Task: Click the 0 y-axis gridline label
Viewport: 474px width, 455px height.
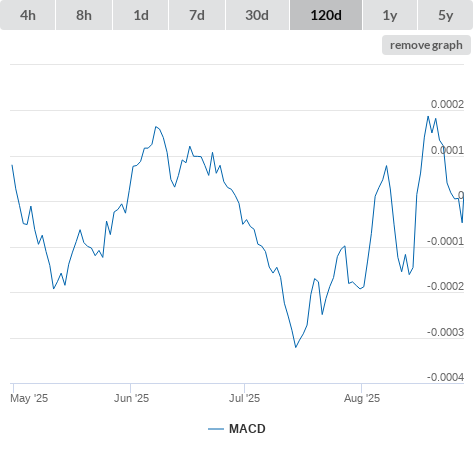Action: [x=461, y=195]
